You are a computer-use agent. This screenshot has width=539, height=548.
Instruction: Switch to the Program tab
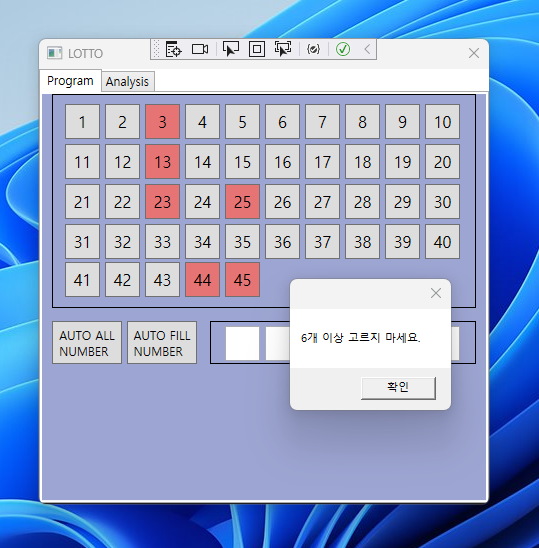click(70, 81)
